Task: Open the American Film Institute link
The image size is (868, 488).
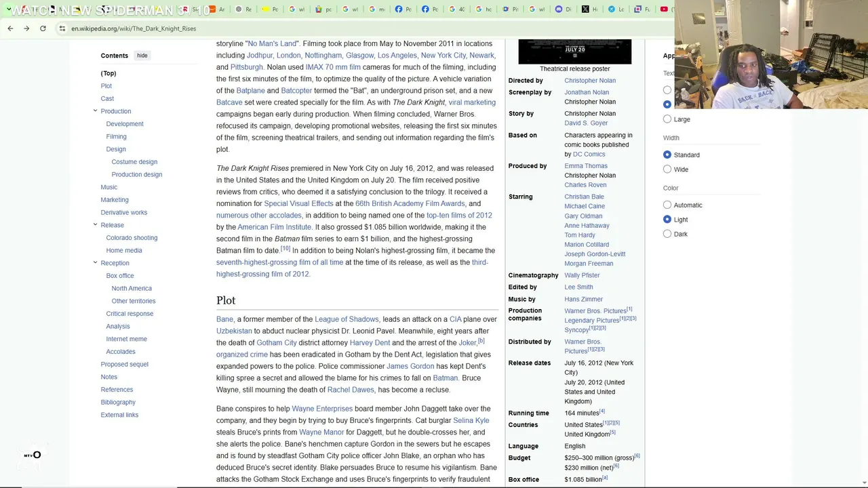Action: click(x=274, y=228)
